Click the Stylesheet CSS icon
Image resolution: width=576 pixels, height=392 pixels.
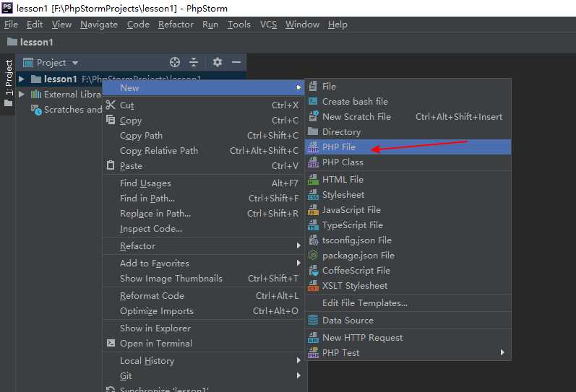313,194
